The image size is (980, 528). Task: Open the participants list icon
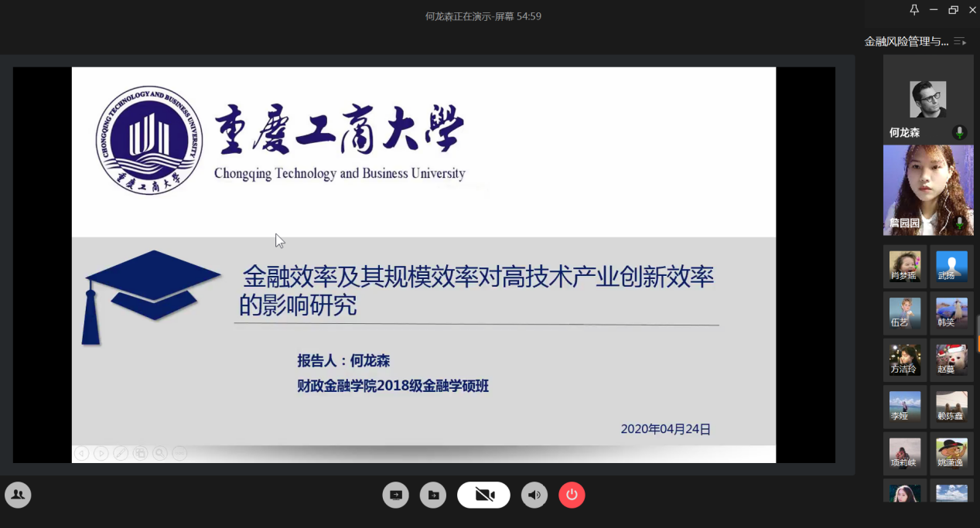[18, 495]
